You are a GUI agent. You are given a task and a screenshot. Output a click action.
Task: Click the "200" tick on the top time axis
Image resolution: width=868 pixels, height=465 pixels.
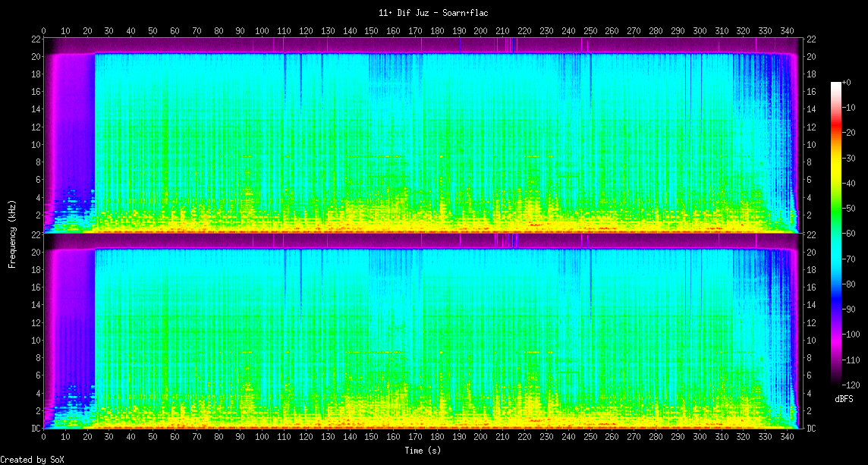480,31
